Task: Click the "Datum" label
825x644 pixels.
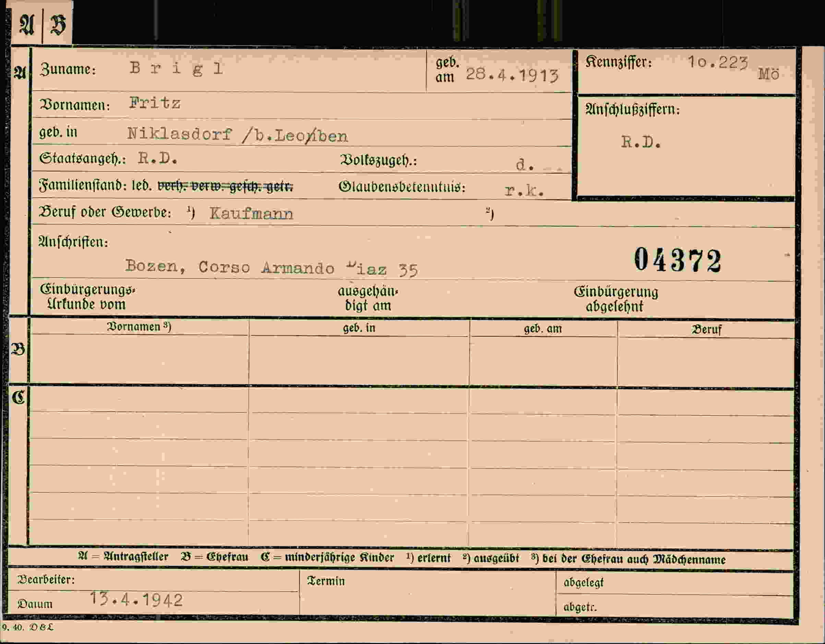Action: [x=35, y=604]
